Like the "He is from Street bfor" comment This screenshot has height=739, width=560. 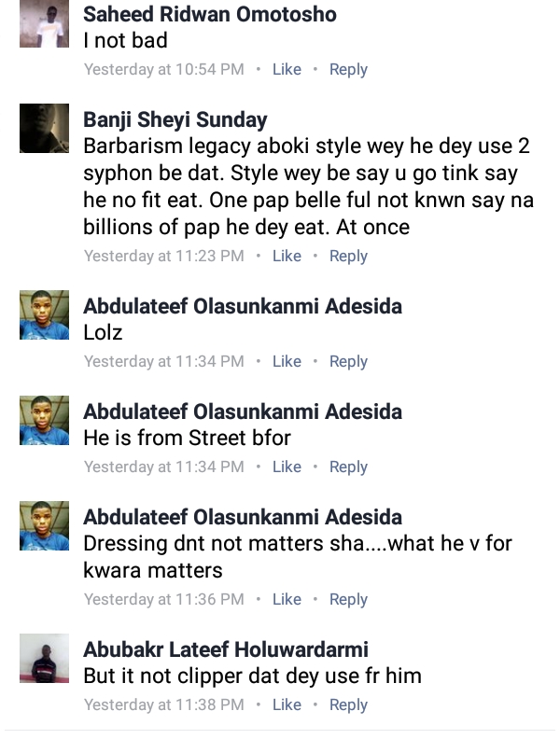point(287,467)
